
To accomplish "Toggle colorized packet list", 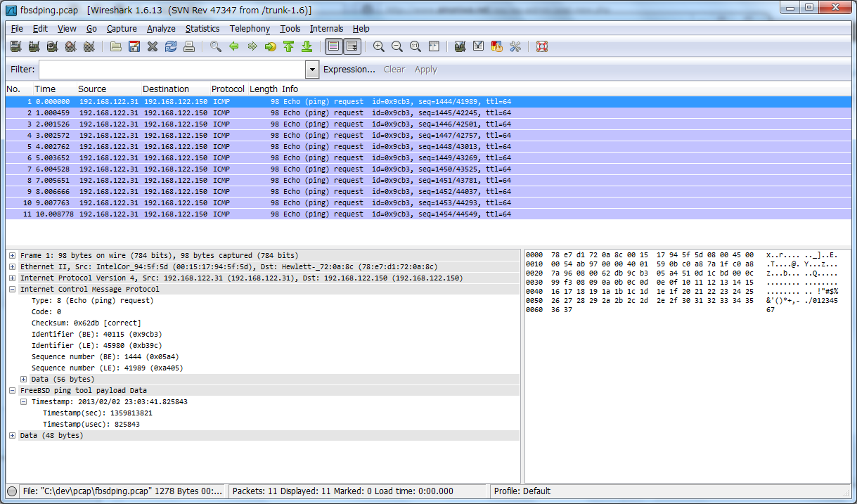I will (x=333, y=46).
